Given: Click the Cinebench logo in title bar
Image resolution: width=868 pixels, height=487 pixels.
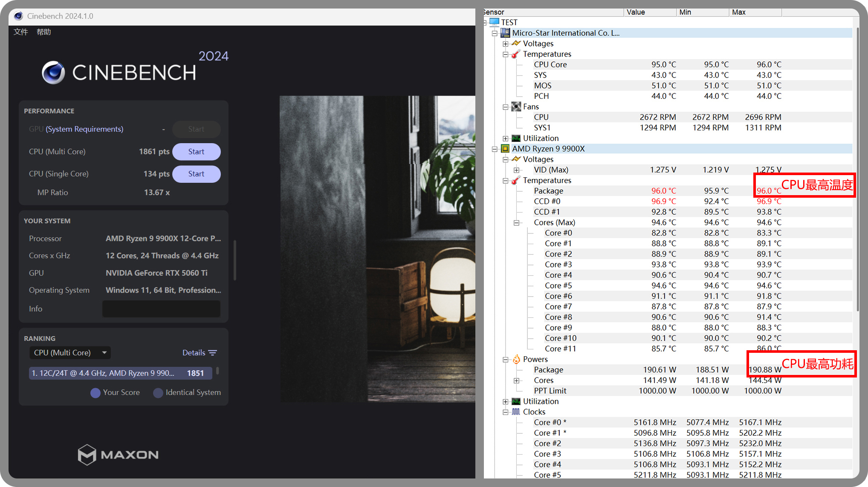Looking at the screenshot, I should pyautogui.click(x=18, y=16).
